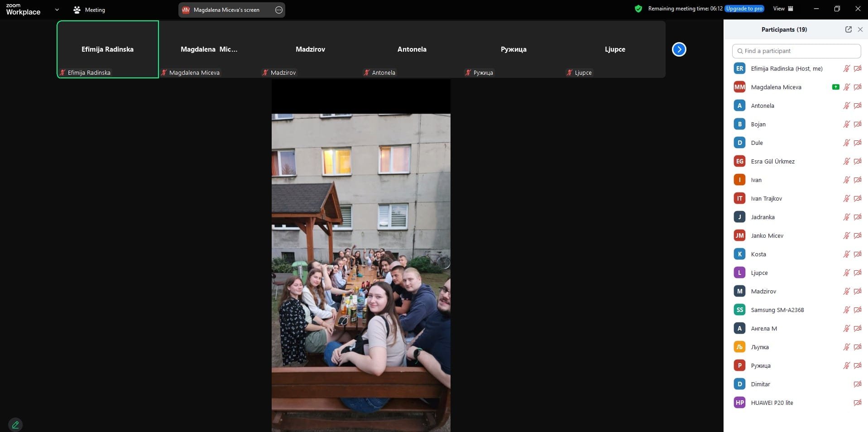This screenshot has width=868, height=432.
Task: Click Bojan's video-off icon
Action: point(858,125)
